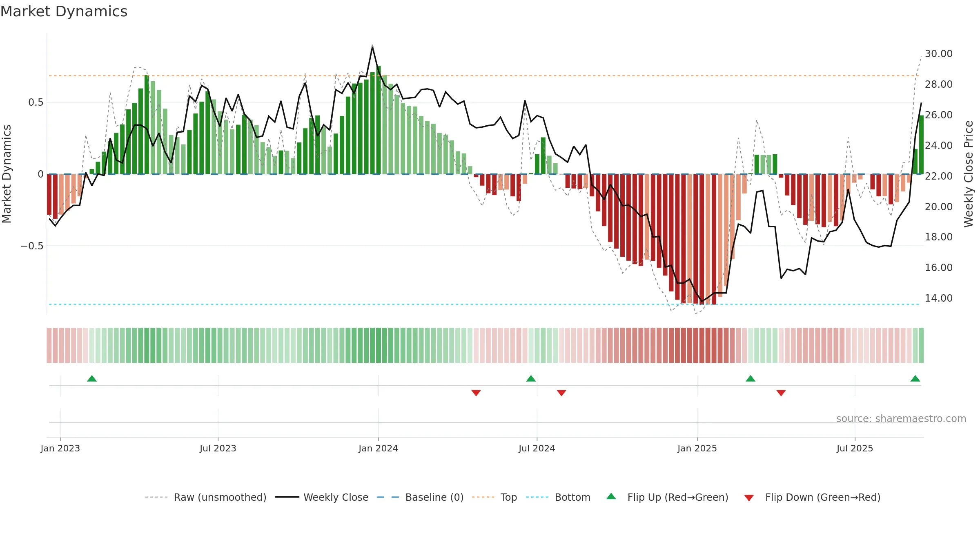
Task: Click the 22.00 price axis label
Action: [x=939, y=176]
